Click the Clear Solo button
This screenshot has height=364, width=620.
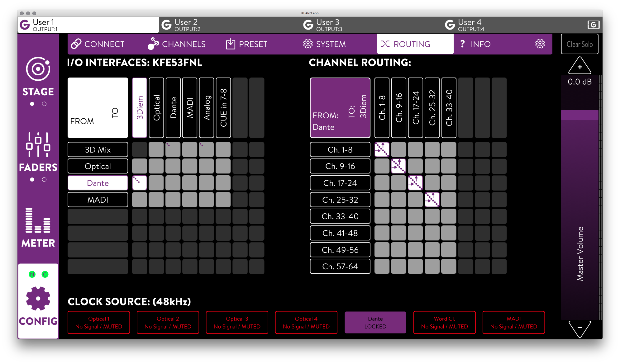tap(579, 44)
